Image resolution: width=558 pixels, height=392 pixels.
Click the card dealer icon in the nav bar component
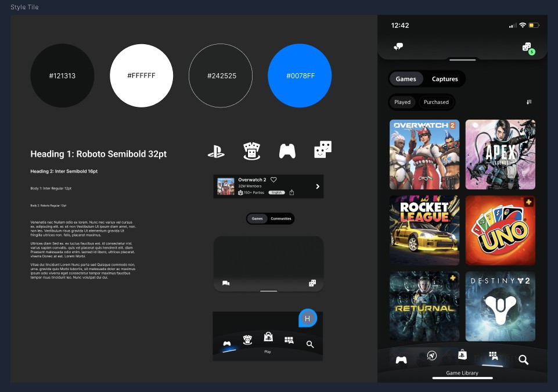[x=248, y=340]
